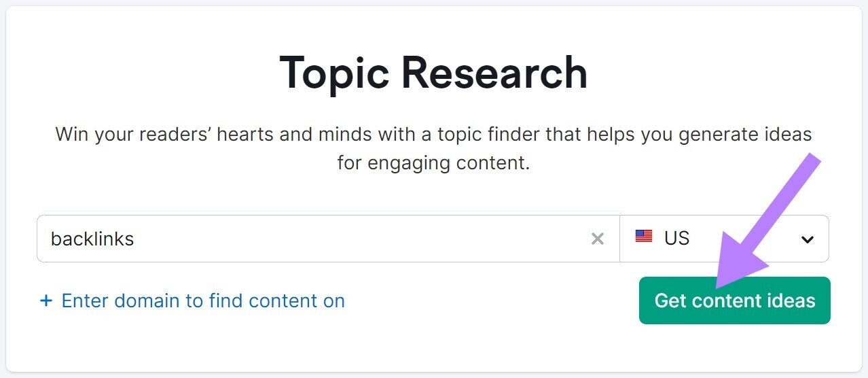Click the word "Research" in the heading

coord(493,72)
